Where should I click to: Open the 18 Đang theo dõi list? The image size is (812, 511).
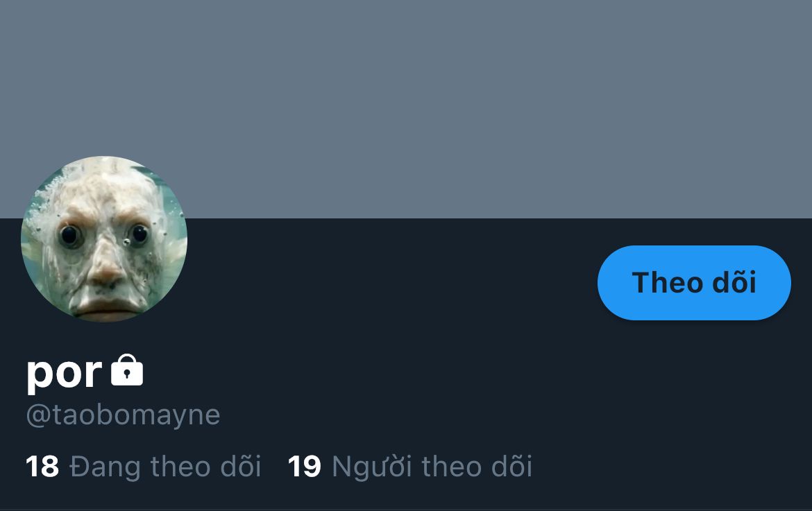click(x=143, y=466)
